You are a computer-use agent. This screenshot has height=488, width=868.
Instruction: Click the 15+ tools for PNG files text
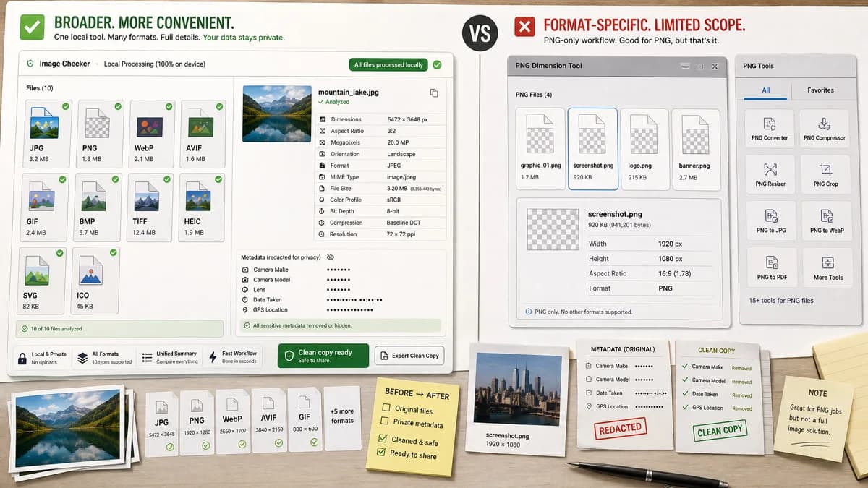click(x=781, y=300)
